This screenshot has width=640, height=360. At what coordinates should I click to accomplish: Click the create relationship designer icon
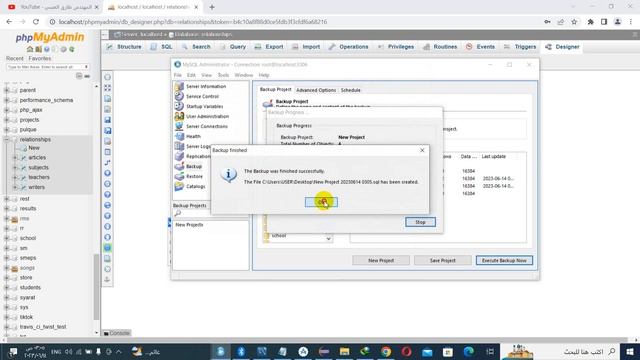(x=107, y=162)
